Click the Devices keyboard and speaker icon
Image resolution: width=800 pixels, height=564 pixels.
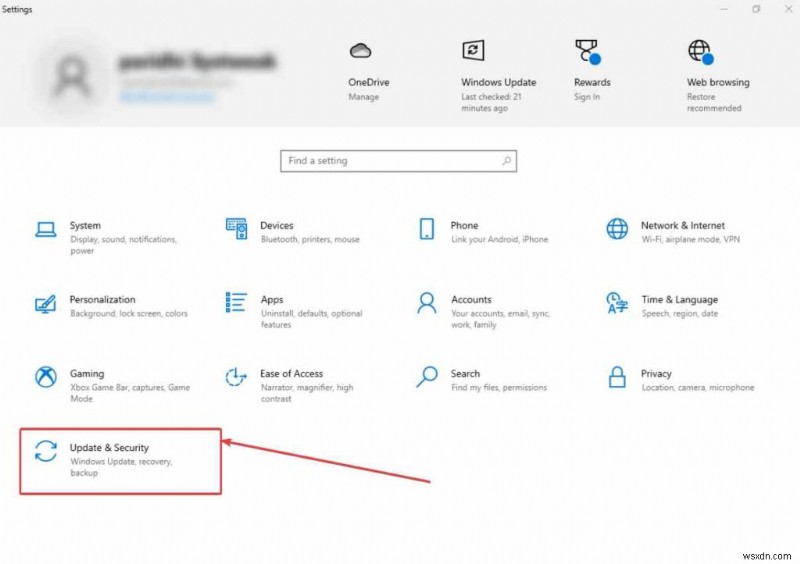pyautogui.click(x=237, y=229)
